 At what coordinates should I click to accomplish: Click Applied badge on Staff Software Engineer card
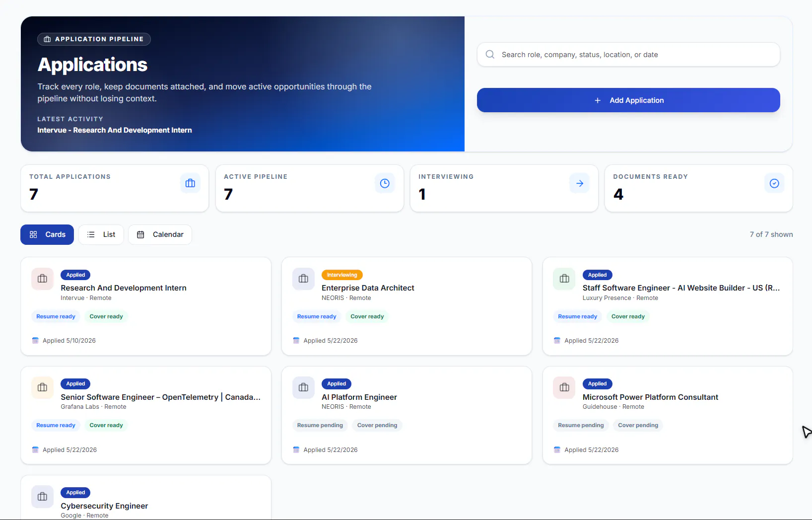(x=598, y=275)
